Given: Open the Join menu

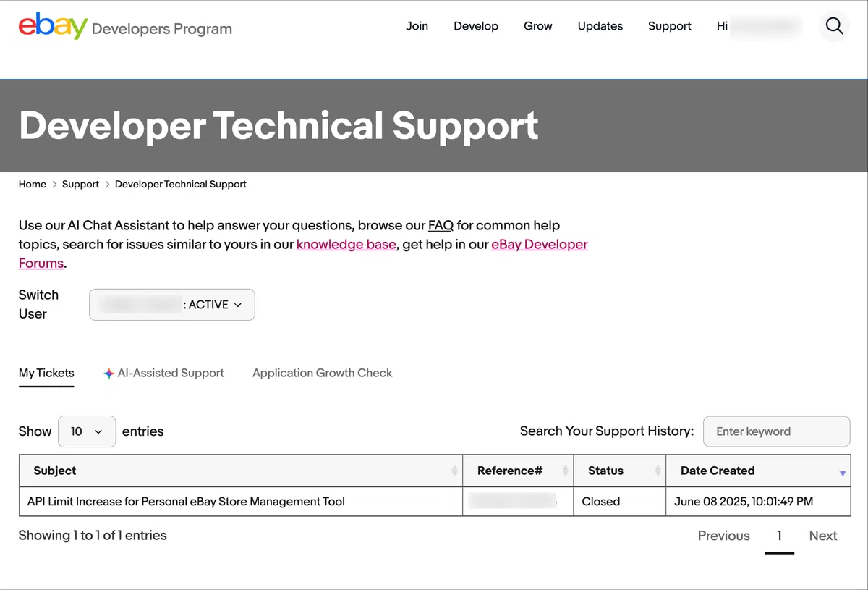Looking at the screenshot, I should (x=417, y=26).
